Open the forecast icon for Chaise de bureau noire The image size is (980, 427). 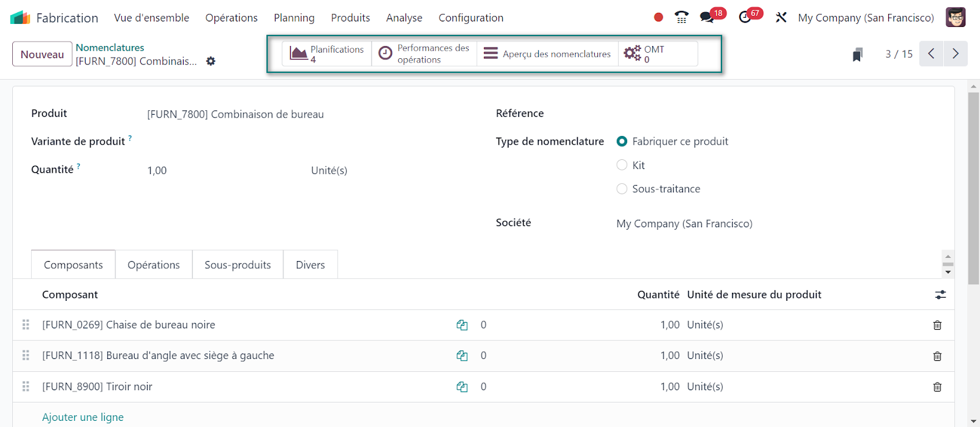[x=462, y=325]
